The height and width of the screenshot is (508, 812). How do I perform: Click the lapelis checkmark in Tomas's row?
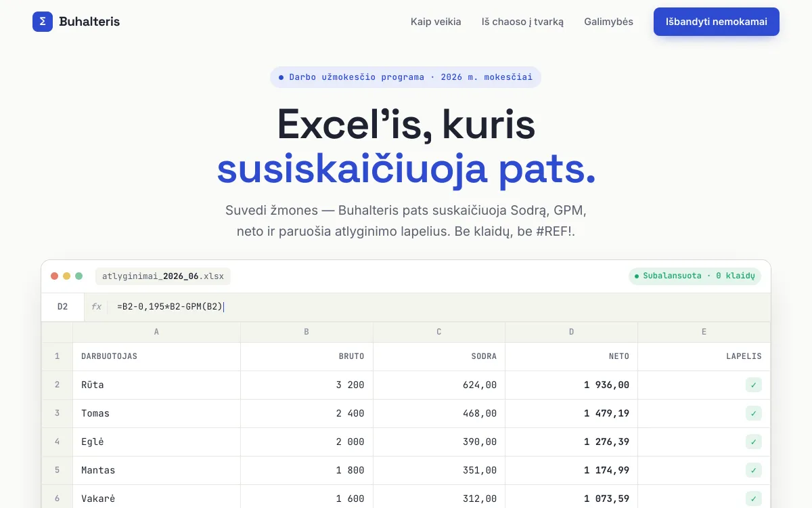point(754,413)
